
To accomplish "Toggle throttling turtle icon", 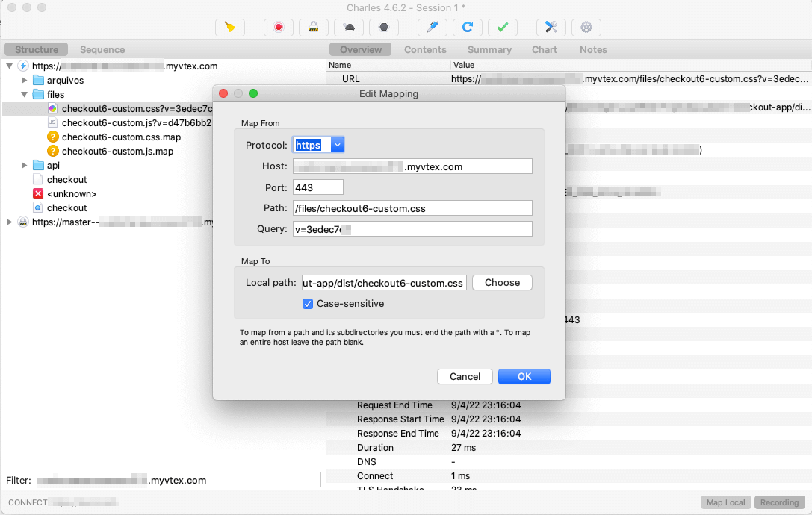I will click(349, 27).
